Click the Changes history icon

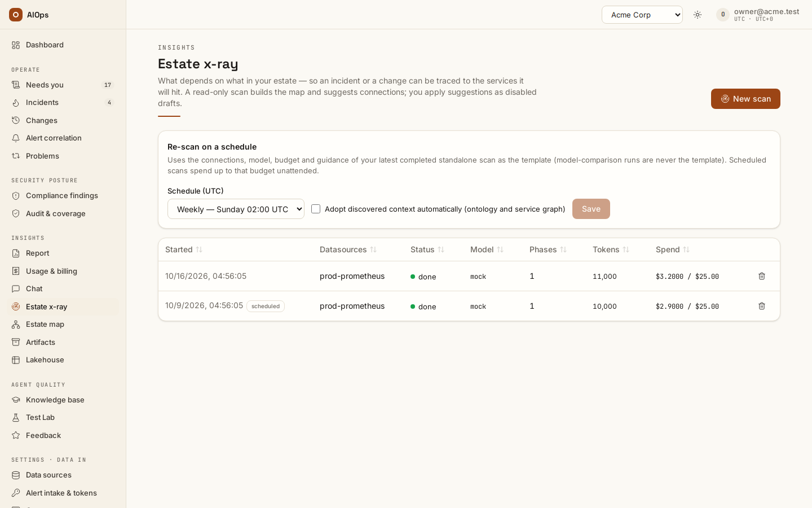point(16,120)
